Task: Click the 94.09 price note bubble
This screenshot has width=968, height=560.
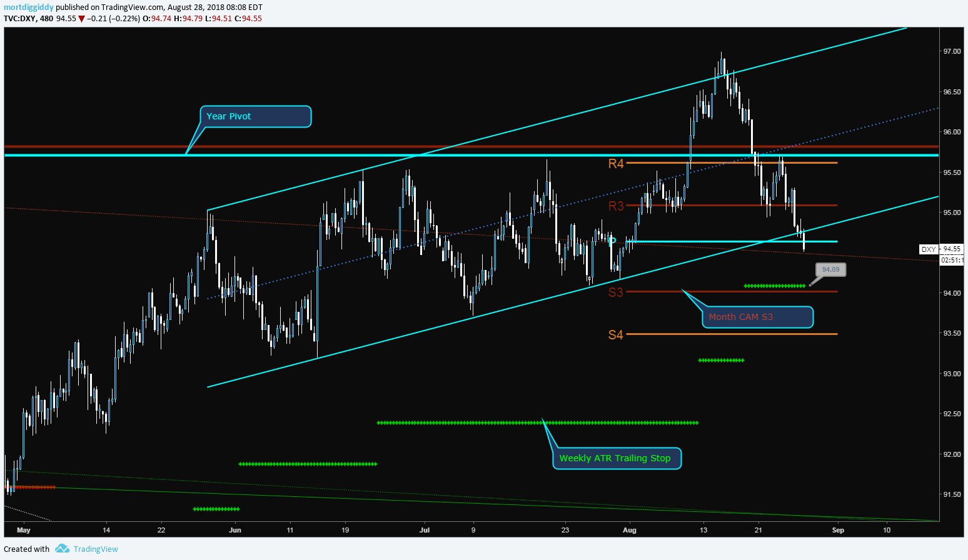Action: (x=830, y=269)
